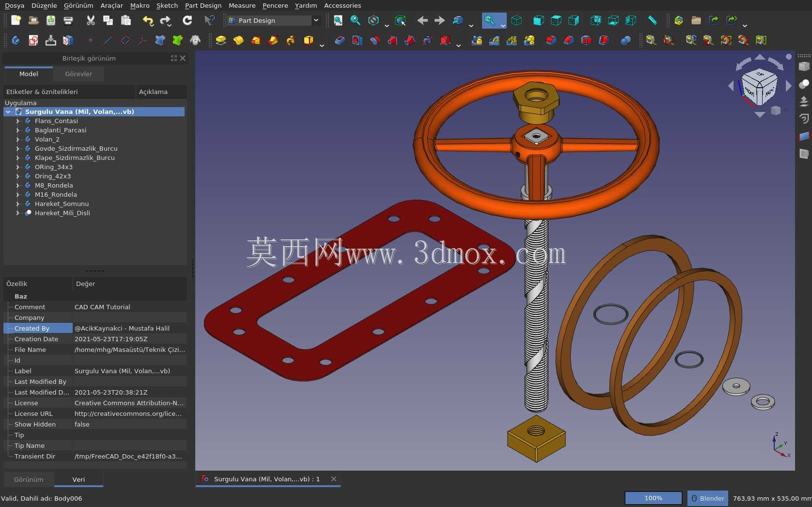This screenshot has height=507, width=812.
Task: Click the Blender navigation style button
Action: pyautogui.click(x=708, y=498)
